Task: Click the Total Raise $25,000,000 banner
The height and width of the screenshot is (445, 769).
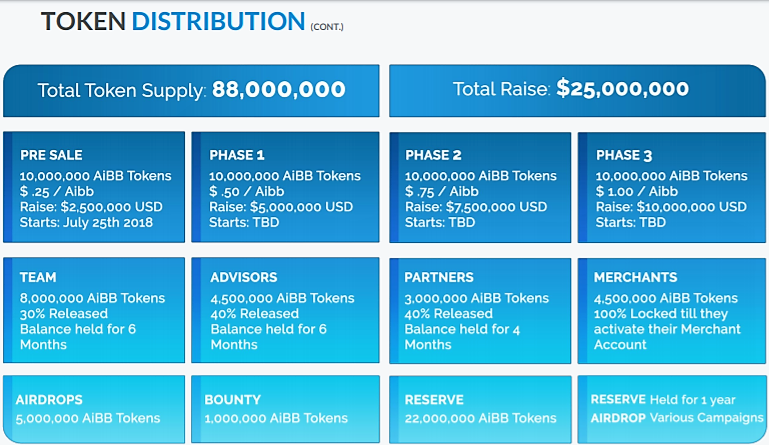Action: coord(577,91)
